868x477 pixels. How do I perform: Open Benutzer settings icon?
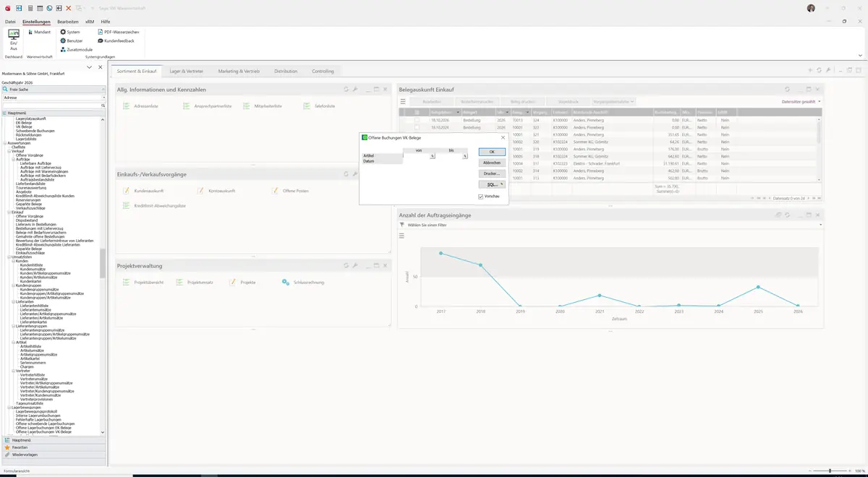point(63,40)
